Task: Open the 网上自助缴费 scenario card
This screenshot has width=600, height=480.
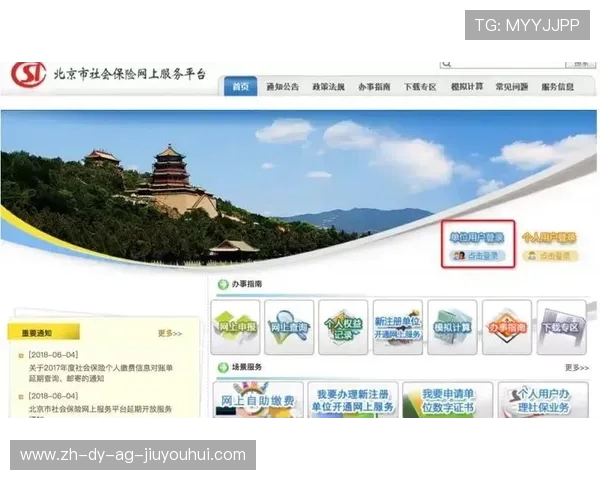Action: (x=258, y=400)
